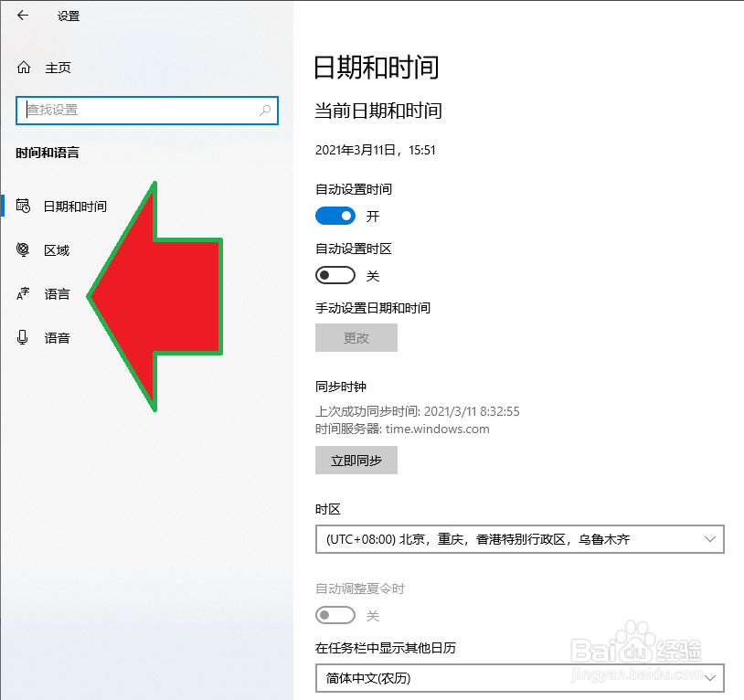Select the calendar-clock icon for 日期和时间
The image size is (744, 700).
[23, 206]
